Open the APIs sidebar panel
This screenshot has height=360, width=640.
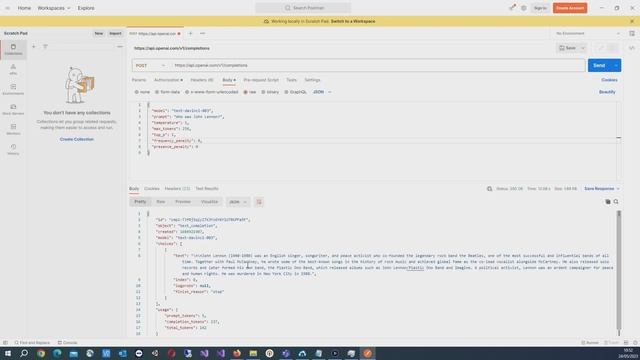[x=13, y=69]
